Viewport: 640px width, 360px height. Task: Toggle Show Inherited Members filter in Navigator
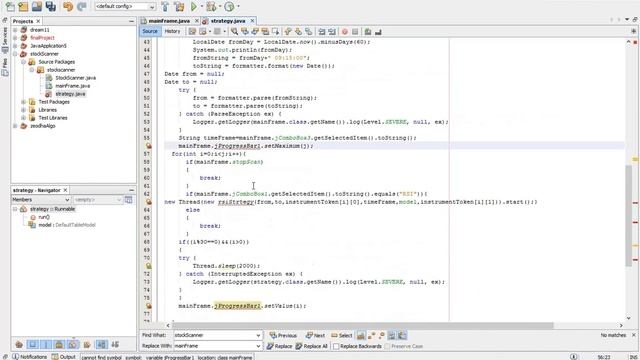click(x=19, y=344)
